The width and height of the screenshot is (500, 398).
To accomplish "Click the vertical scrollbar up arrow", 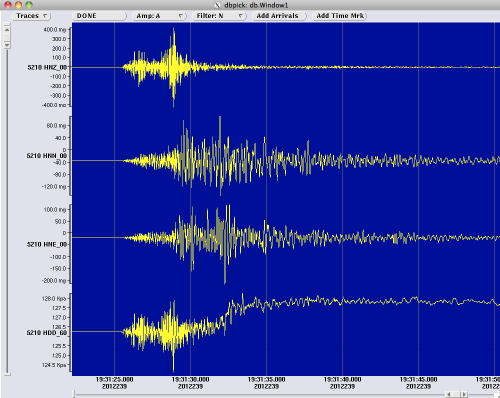I will point(7,30).
